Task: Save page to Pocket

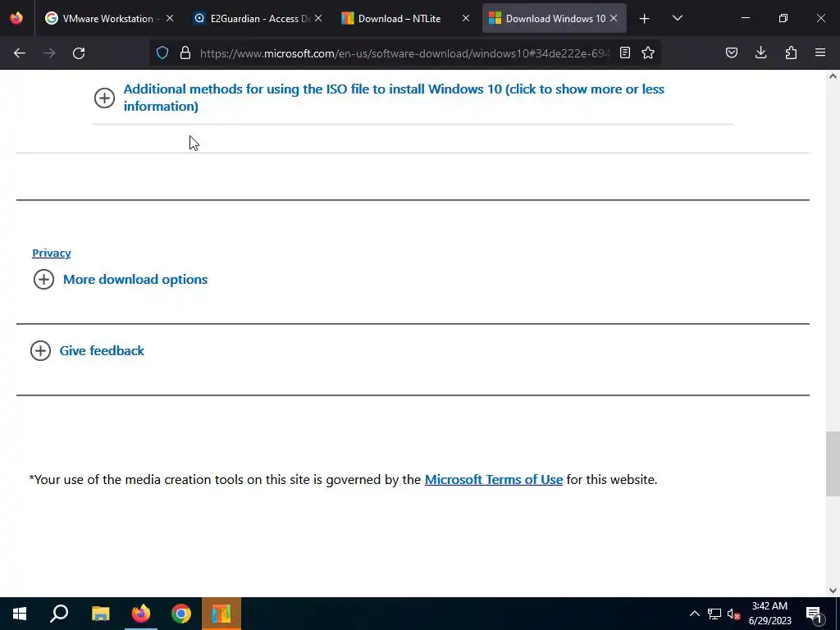Action: [x=732, y=52]
